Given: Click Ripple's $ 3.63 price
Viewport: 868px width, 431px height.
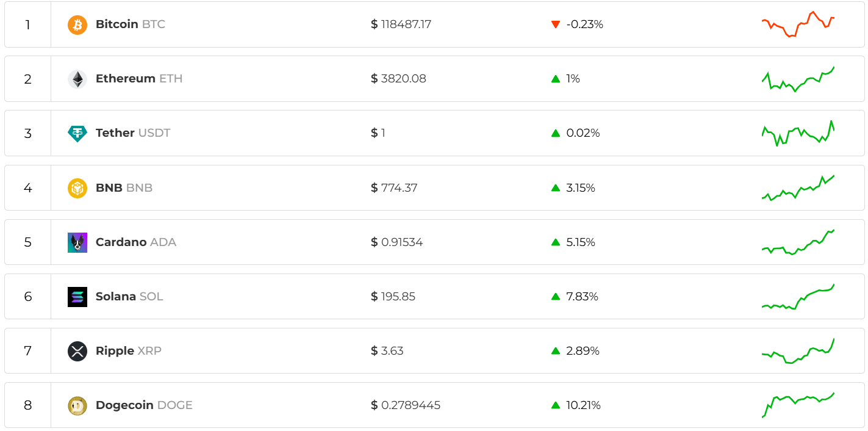Looking at the screenshot, I should (x=387, y=351).
